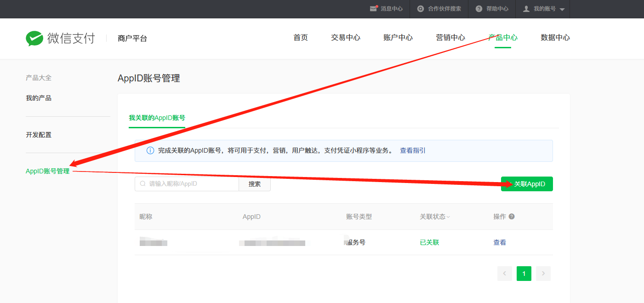
Task: Expand the 我的账号 dropdown arrow
Action: pos(562,9)
